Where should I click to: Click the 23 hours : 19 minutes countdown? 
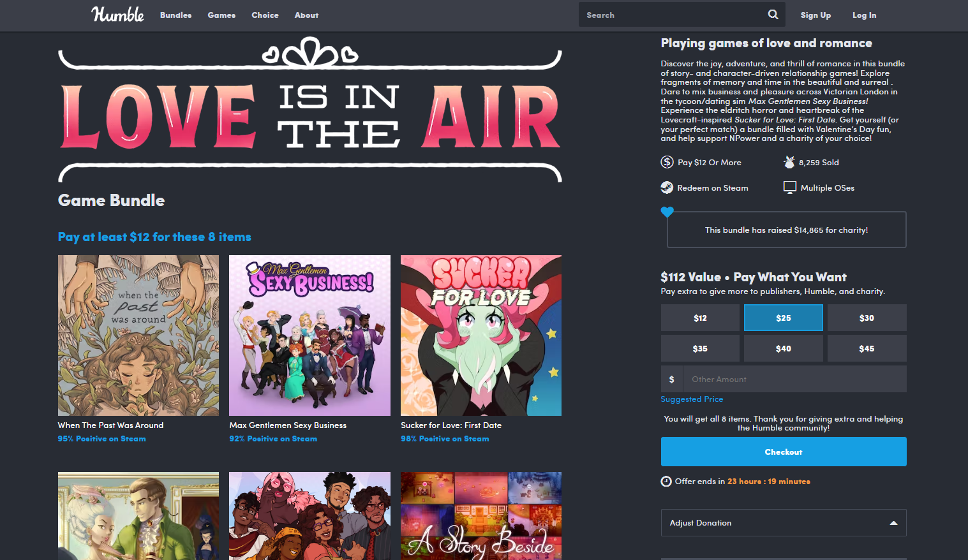[768, 482]
